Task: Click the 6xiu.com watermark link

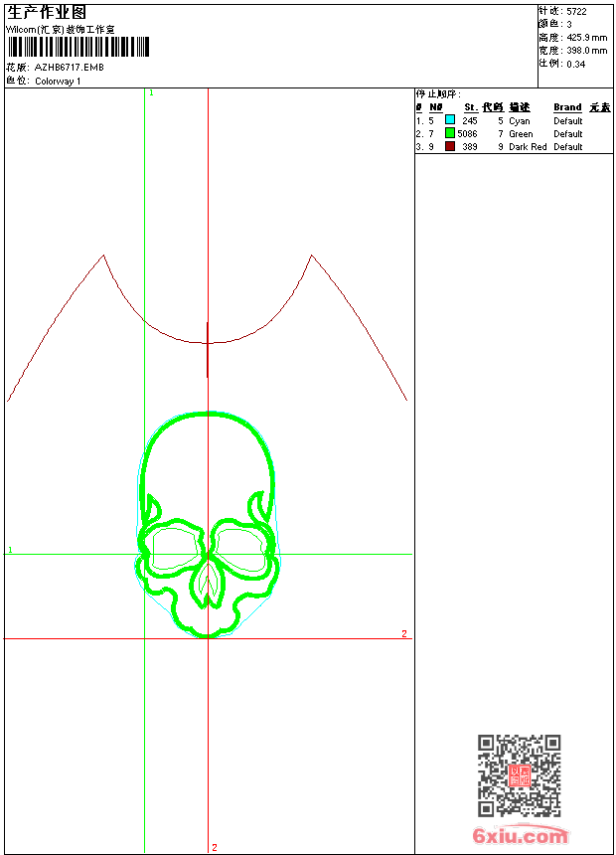Action: (x=520, y=836)
